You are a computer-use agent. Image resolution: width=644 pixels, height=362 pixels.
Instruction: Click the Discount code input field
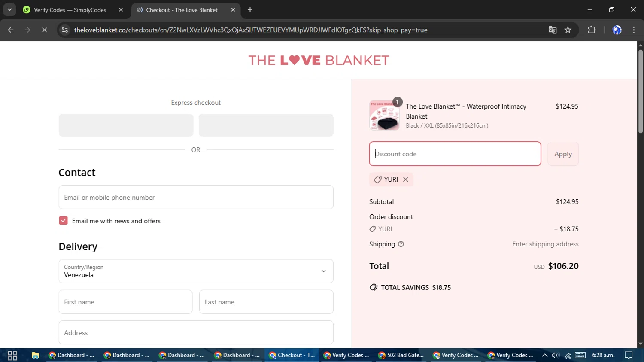[x=455, y=154]
